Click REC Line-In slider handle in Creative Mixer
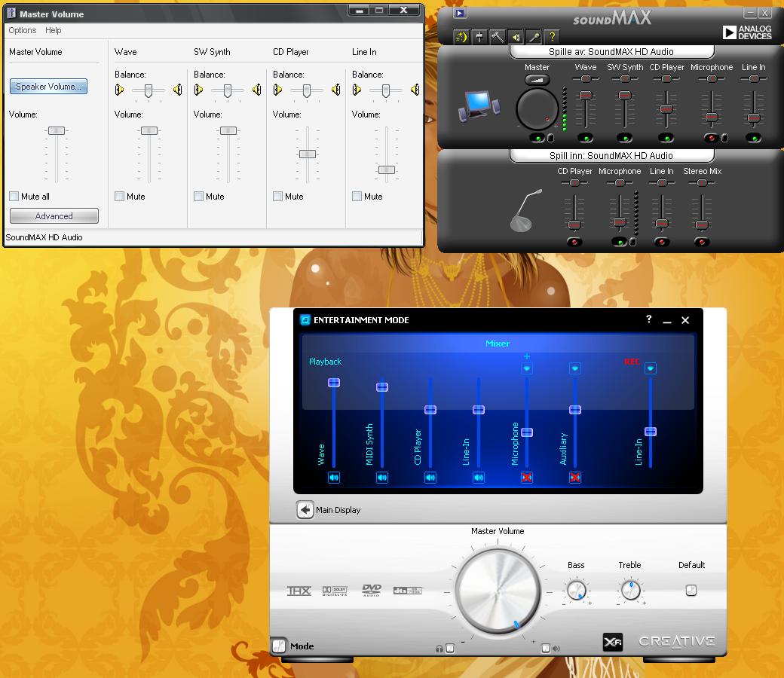Screen dimensions: 784x678 click(650, 432)
